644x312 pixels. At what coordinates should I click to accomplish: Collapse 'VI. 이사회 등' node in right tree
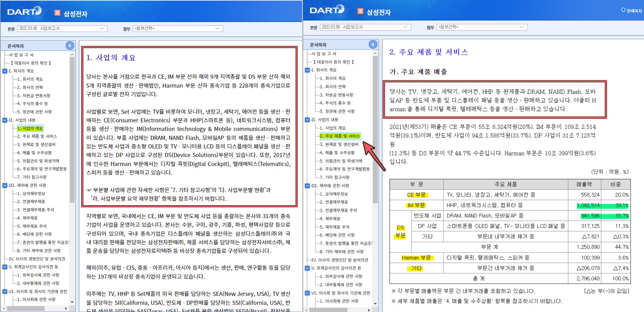pyautogui.click(x=307, y=293)
